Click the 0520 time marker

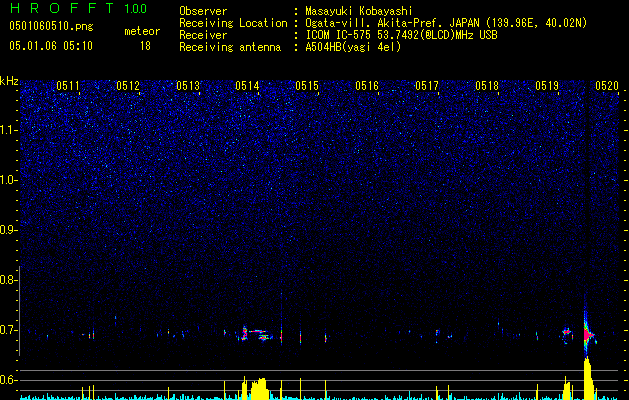(x=607, y=86)
